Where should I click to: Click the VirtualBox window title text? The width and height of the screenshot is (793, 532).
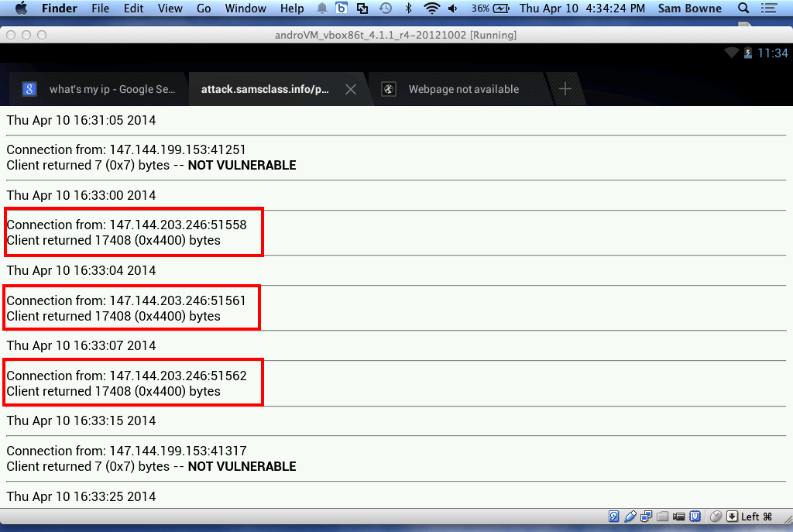point(396,35)
